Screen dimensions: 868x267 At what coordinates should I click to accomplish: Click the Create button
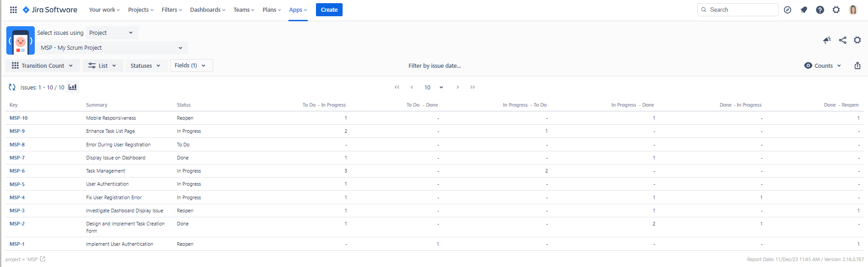[329, 10]
